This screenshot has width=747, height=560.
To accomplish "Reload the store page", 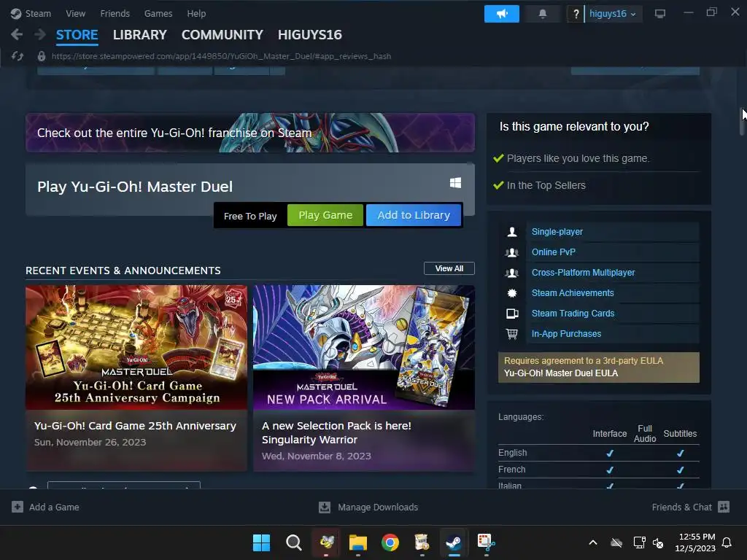I will click(x=18, y=56).
